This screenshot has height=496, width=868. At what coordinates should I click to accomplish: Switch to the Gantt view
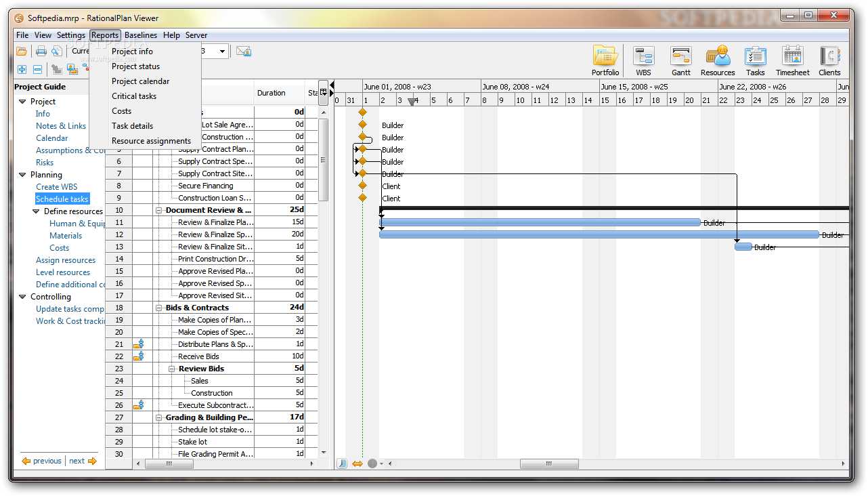681,61
